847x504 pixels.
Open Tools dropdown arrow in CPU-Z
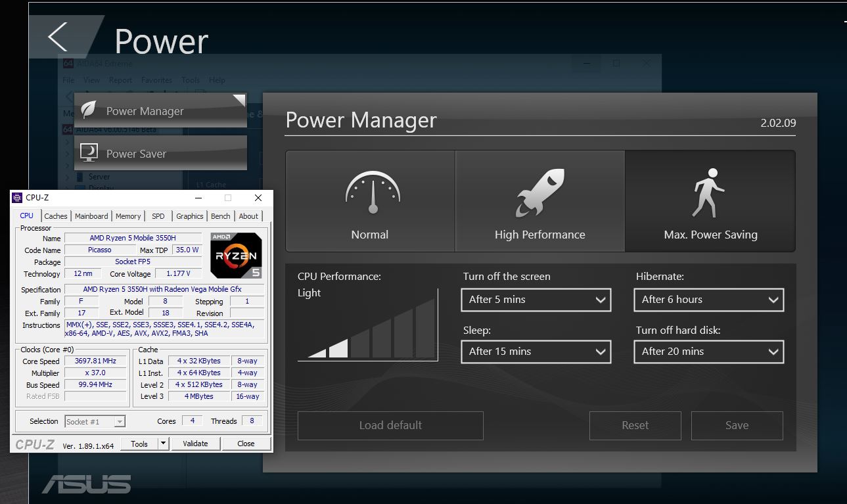164,444
